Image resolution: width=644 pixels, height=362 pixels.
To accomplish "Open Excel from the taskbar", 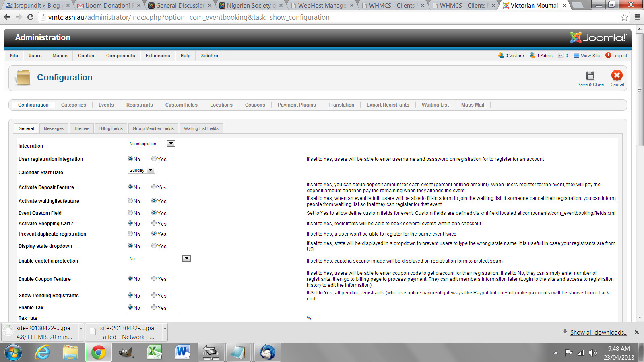I will point(154,353).
